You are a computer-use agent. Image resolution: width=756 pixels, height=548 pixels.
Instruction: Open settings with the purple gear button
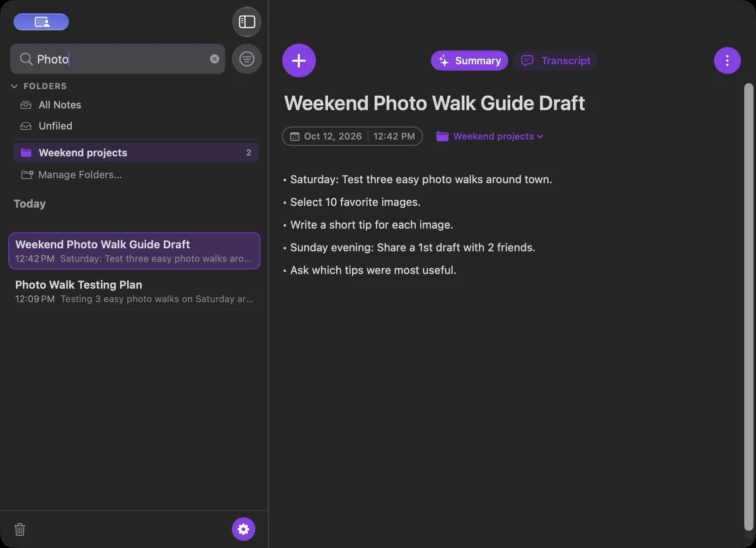pyautogui.click(x=244, y=529)
